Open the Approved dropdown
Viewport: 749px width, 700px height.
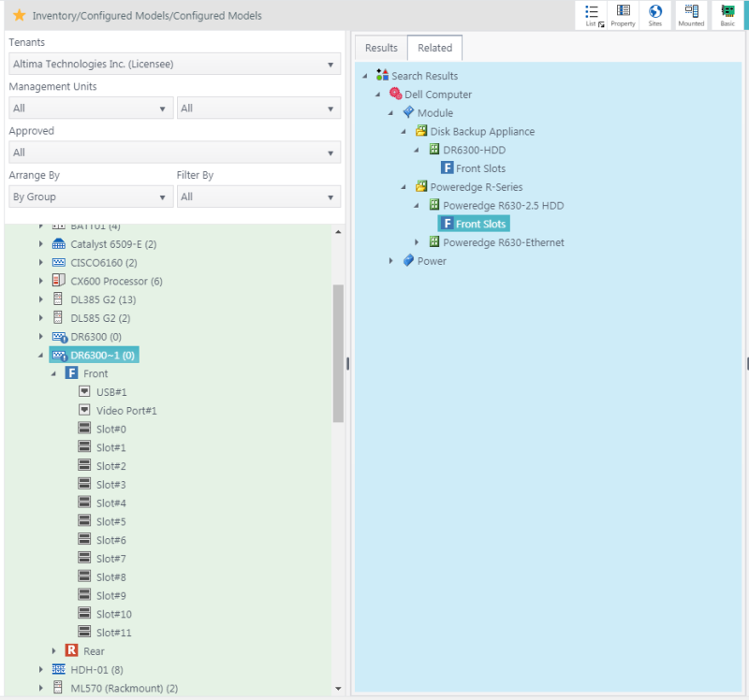pos(173,153)
